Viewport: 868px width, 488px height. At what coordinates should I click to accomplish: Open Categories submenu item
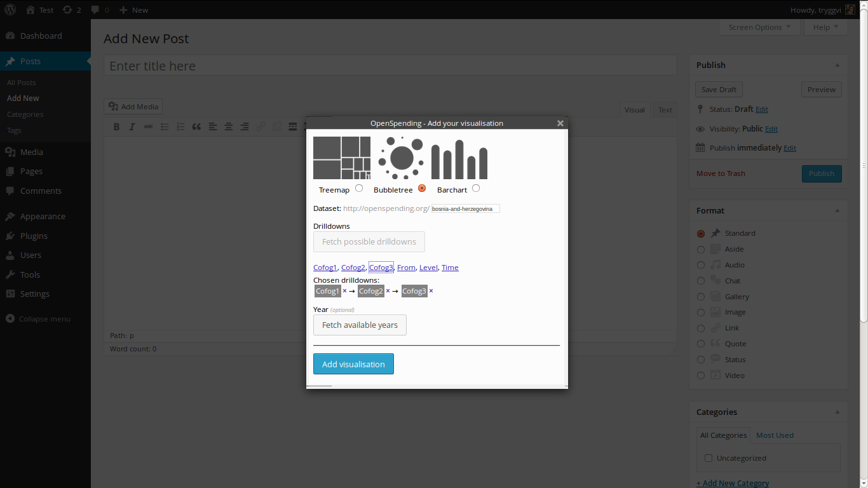[x=25, y=114]
